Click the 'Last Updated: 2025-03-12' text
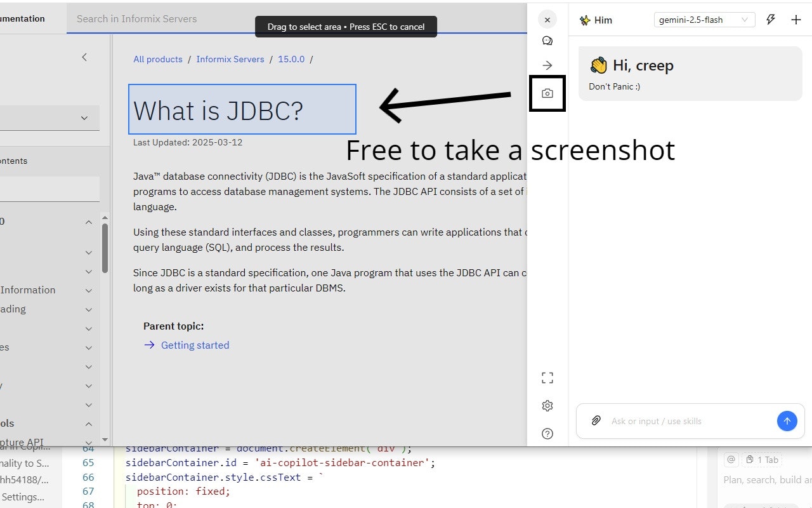Image resolution: width=812 pixels, height=508 pixels. tap(188, 142)
